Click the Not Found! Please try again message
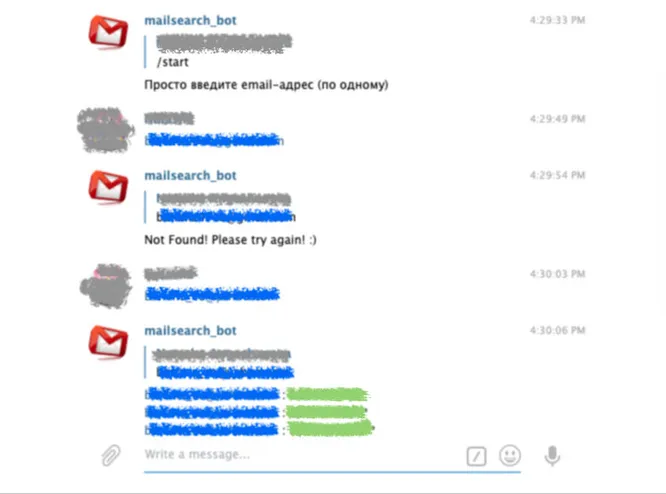The image size is (666, 494). [x=230, y=240]
